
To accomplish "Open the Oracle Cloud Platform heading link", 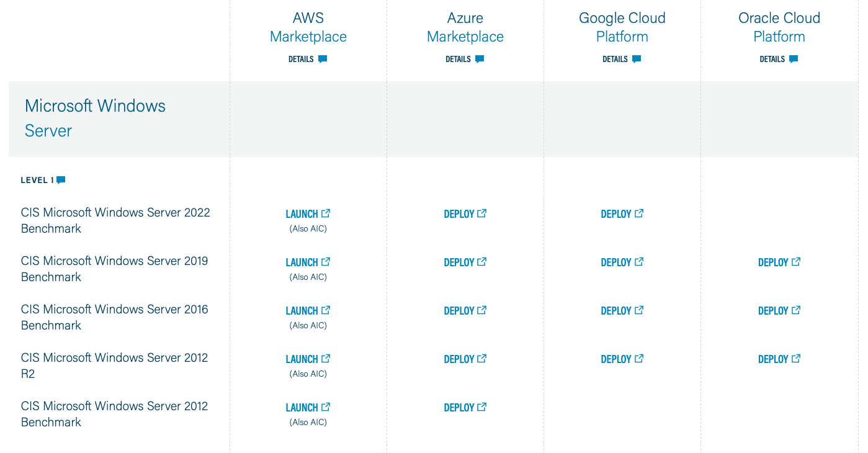I will tap(779, 27).
